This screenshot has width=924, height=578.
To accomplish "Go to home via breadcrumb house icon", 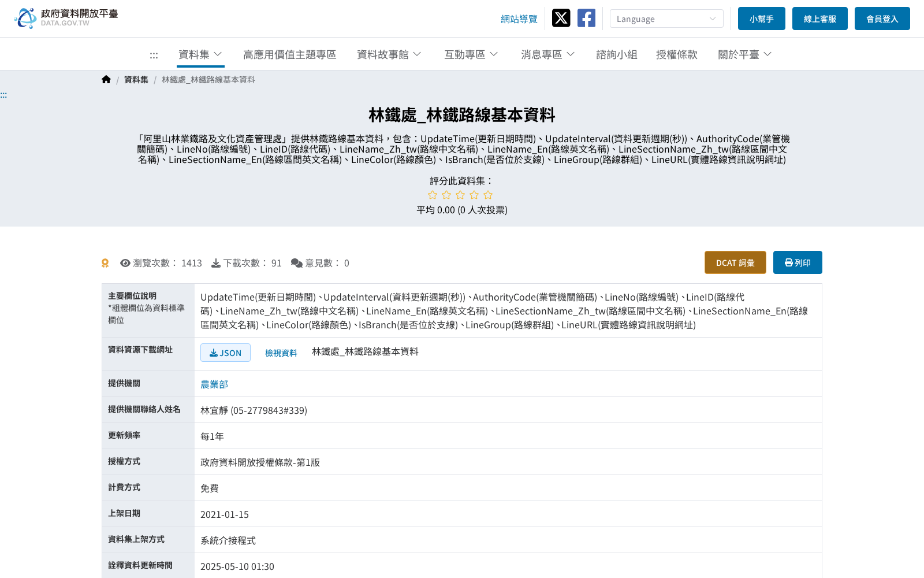I will coord(106,80).
